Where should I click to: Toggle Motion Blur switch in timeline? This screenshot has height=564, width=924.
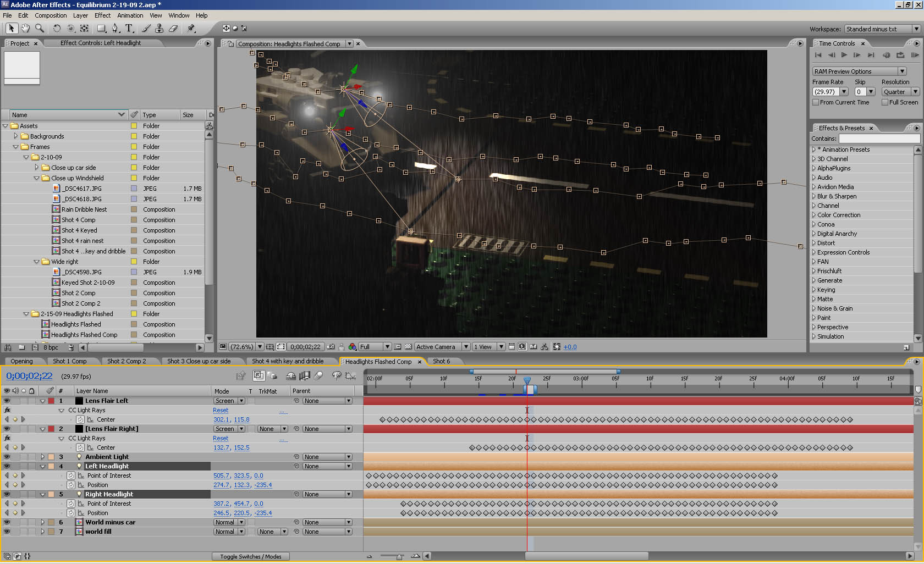(318, 376)
